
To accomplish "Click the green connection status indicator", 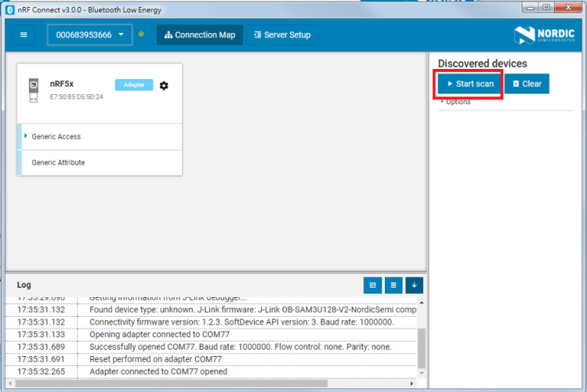I will click(x=141, y=34).
